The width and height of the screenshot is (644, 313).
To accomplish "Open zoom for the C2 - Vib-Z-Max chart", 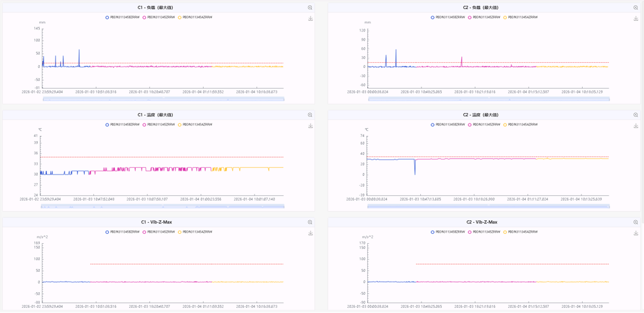I will (x=636, y=222).
